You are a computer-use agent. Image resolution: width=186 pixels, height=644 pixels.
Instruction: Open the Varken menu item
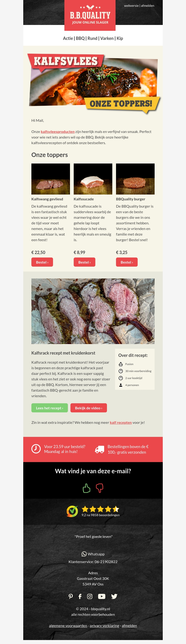click(107, 38)
